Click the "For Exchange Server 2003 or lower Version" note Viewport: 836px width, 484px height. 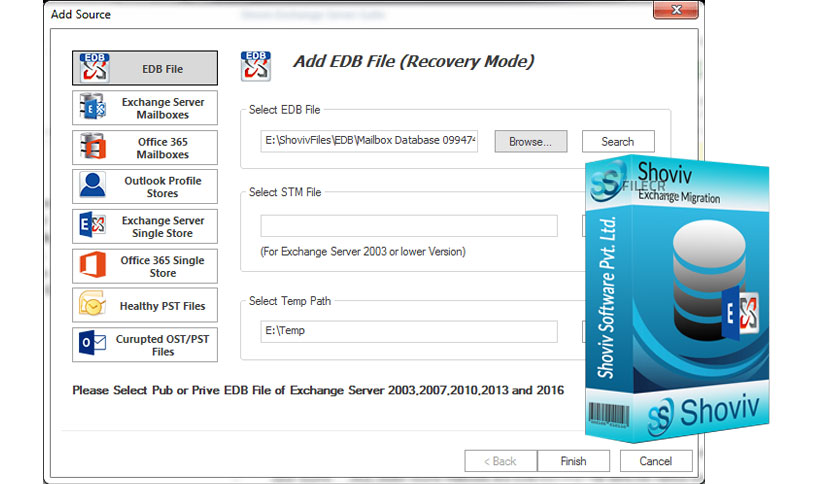363,252
